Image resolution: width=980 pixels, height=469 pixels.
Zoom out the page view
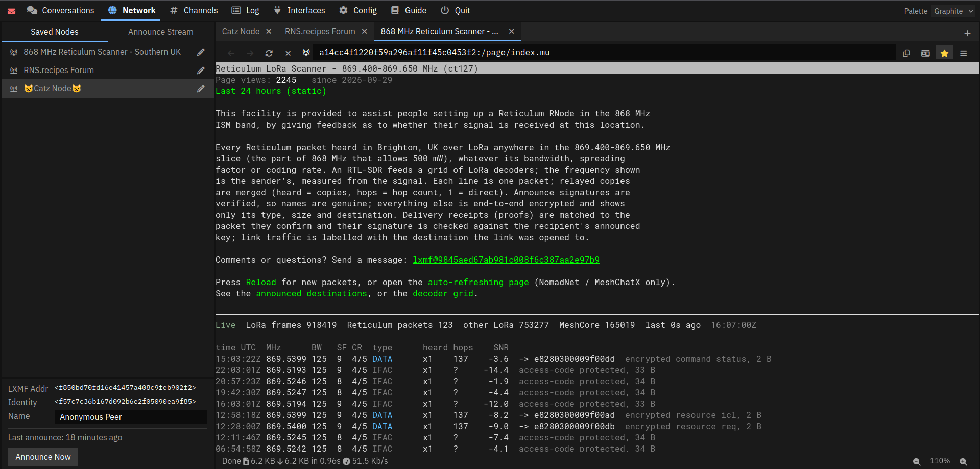pyautogui.click(x=917, y=461)
